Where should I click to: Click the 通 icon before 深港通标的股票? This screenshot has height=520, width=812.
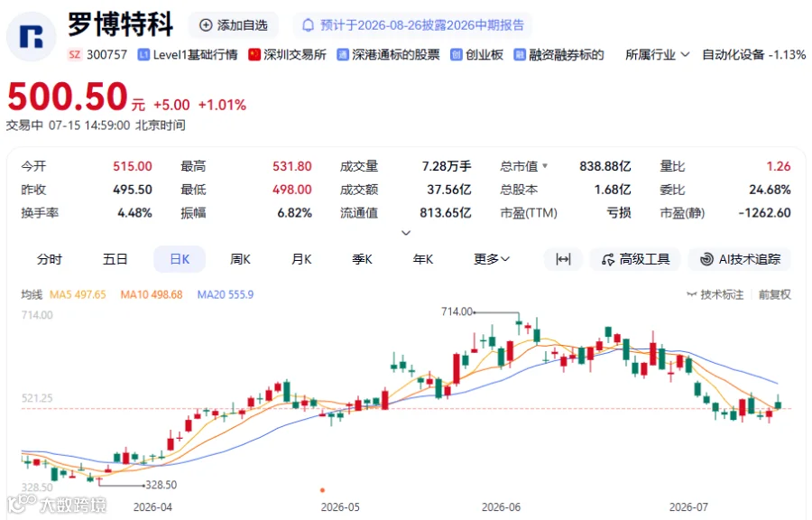(342, 54)
